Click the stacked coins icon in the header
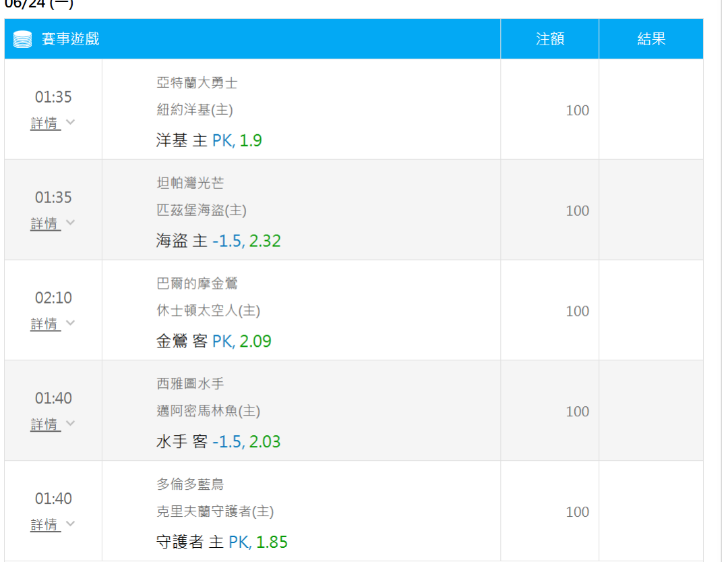This screenshot has height=562, width=728. pos(22,39)
